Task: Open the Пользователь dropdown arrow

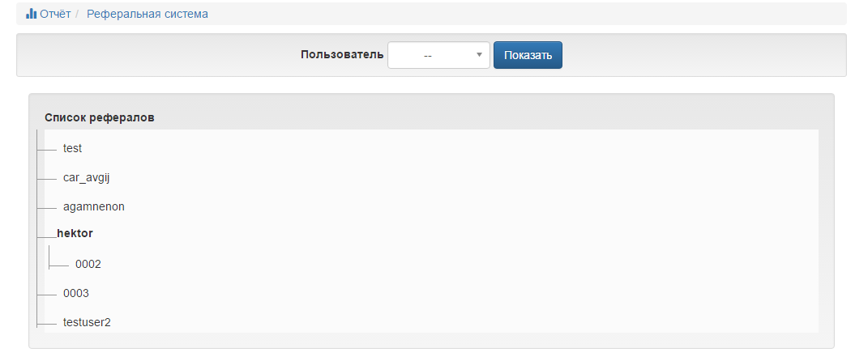Action: [479, 55]
